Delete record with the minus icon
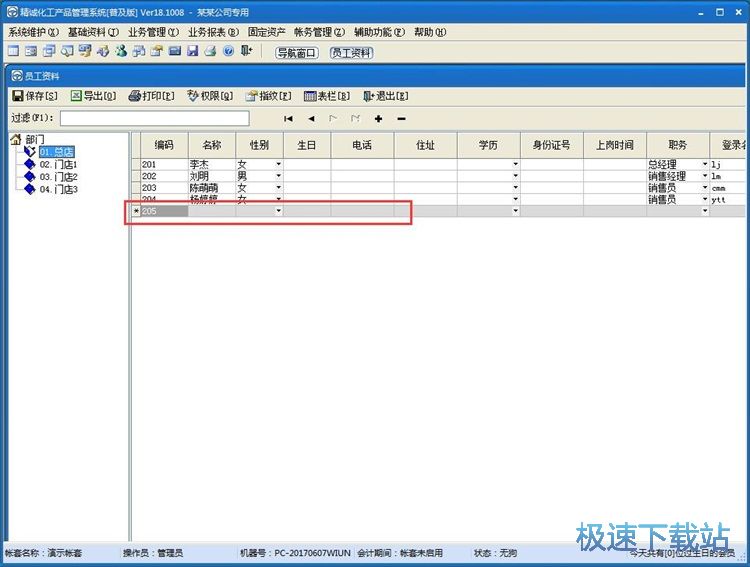 [401, 119]
